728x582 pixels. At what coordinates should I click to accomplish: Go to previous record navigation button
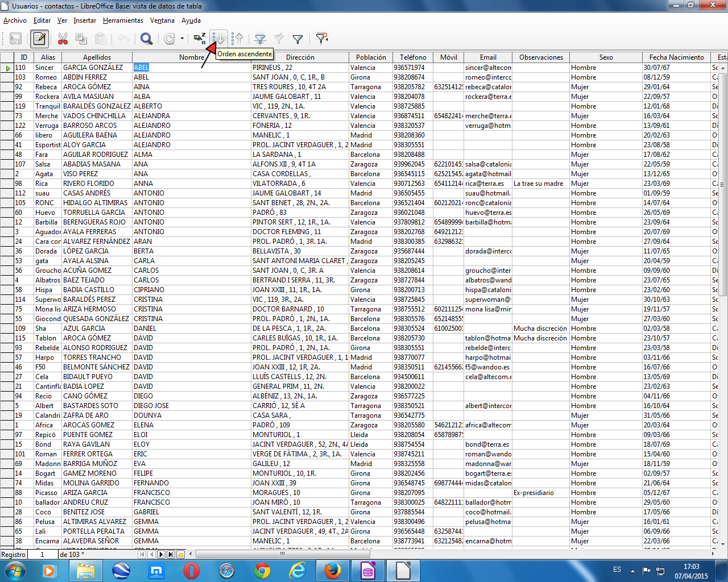152,554
